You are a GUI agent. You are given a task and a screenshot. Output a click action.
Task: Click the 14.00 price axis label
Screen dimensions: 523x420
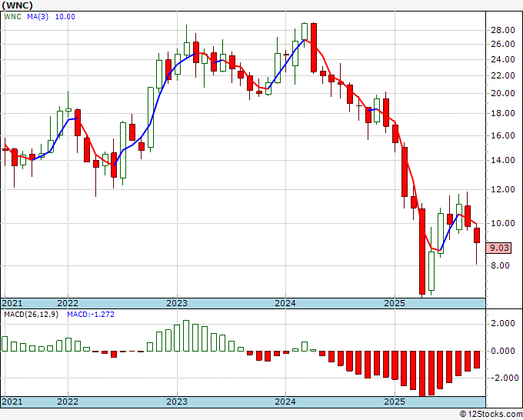(502, 161)
